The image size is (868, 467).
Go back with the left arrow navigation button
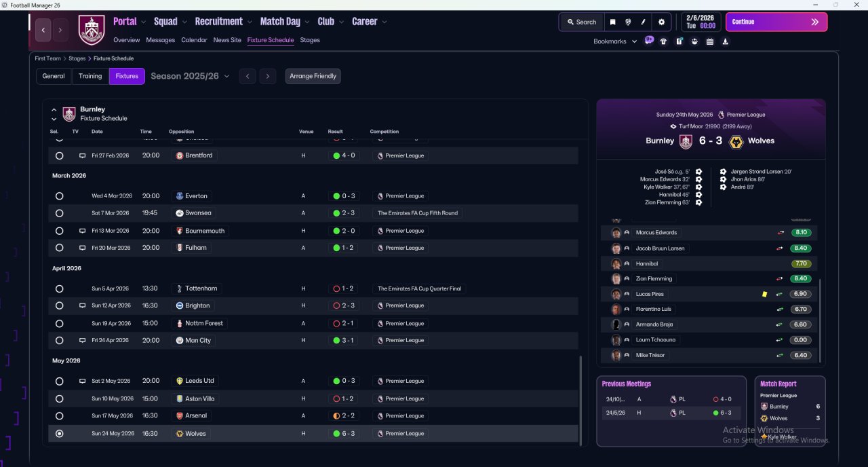pyautogui.click(x=43, y=30)
